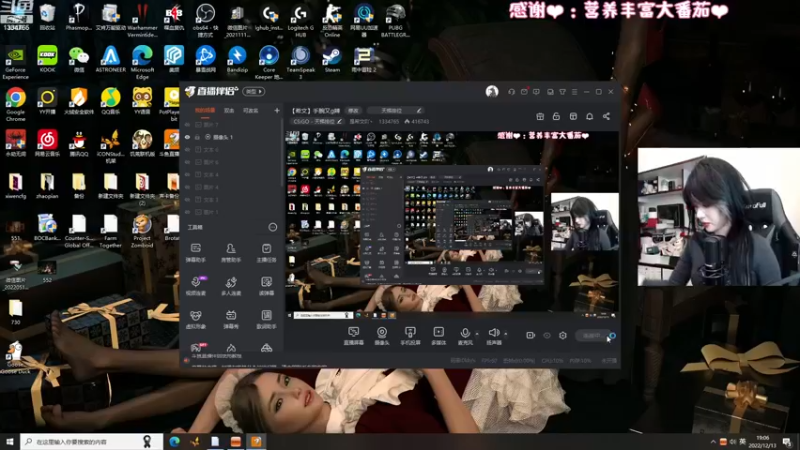The width and height of the screenshot is (800, 450).
Task: Toggle visibility eye for 图片 4 layer
Action: [x=187, y=187]
